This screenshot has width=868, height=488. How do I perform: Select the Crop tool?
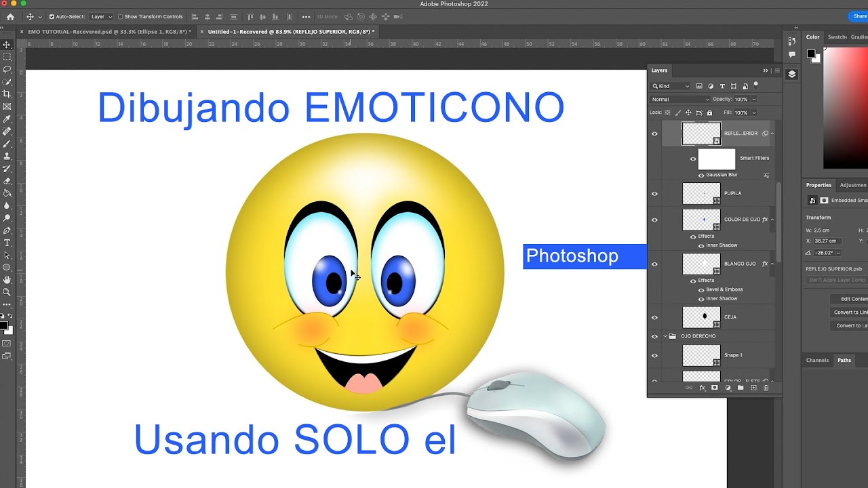[7, 94]
